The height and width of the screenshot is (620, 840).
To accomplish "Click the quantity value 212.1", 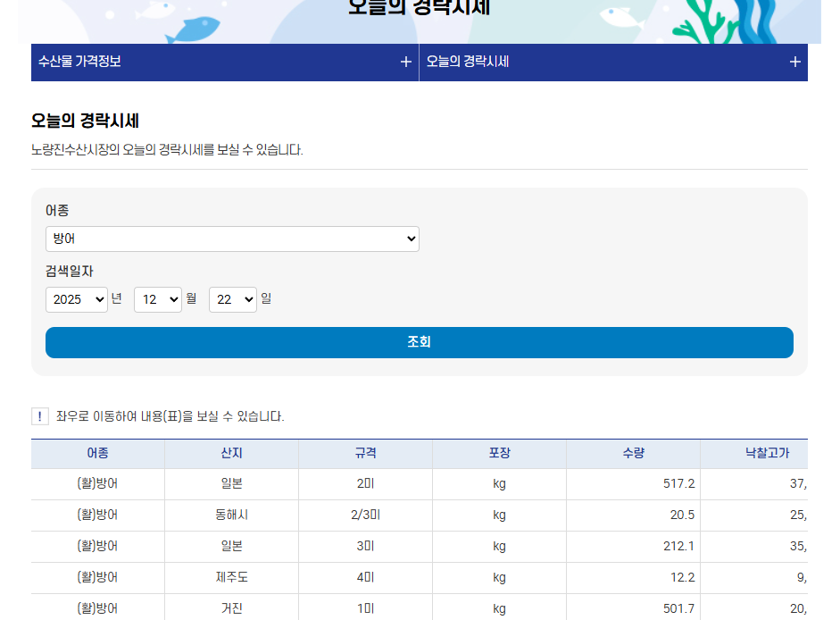I will coord(678,546).
